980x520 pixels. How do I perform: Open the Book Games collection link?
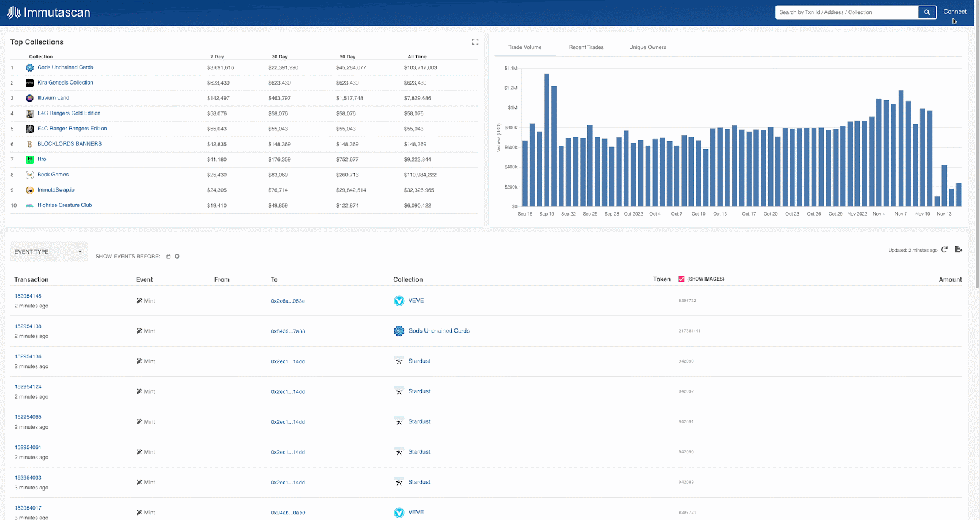click(53, 175)
